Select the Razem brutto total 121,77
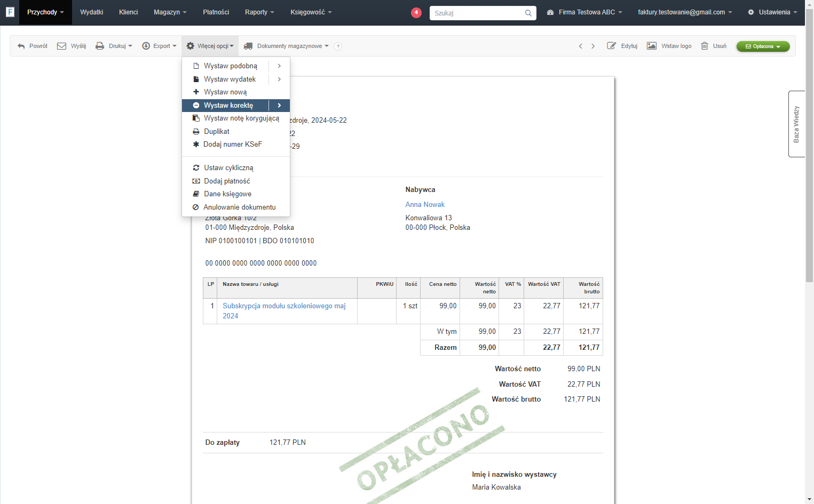This screenshot has width=814, height=504. [x=589, y=348]
